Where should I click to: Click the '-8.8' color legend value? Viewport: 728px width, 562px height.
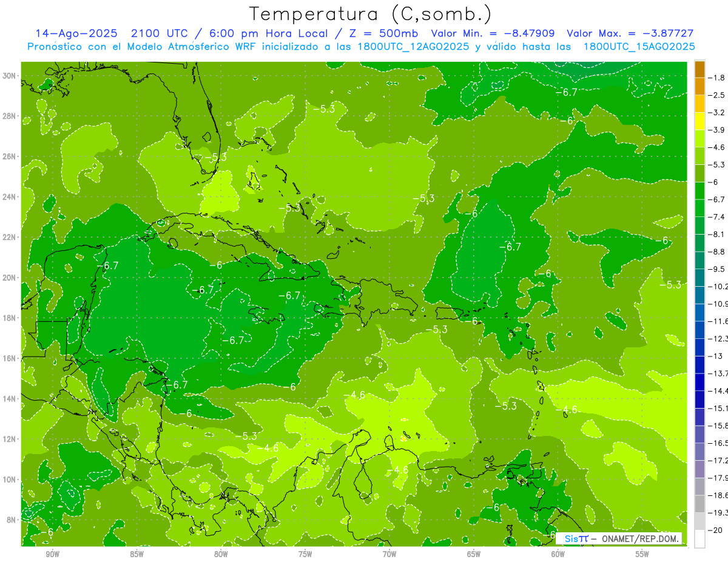(718, 252)
